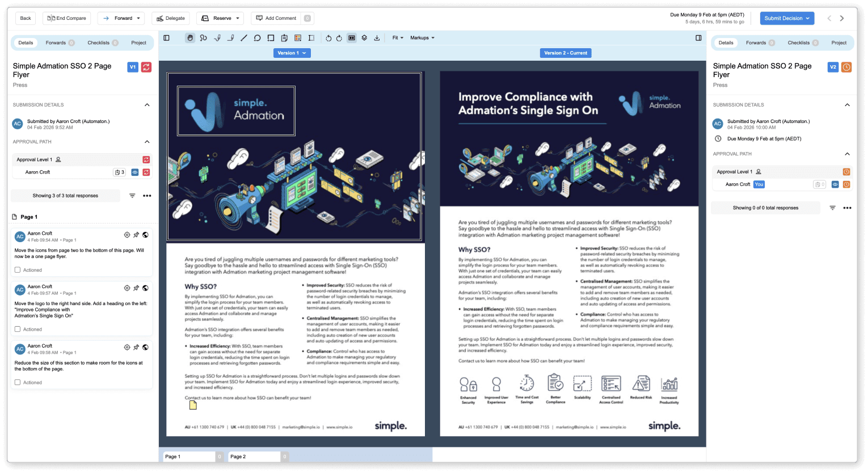The height and width of the screenshot is (473, 868).
Task: Rotate the proof counterclockwise
Action: click(328, 38)
